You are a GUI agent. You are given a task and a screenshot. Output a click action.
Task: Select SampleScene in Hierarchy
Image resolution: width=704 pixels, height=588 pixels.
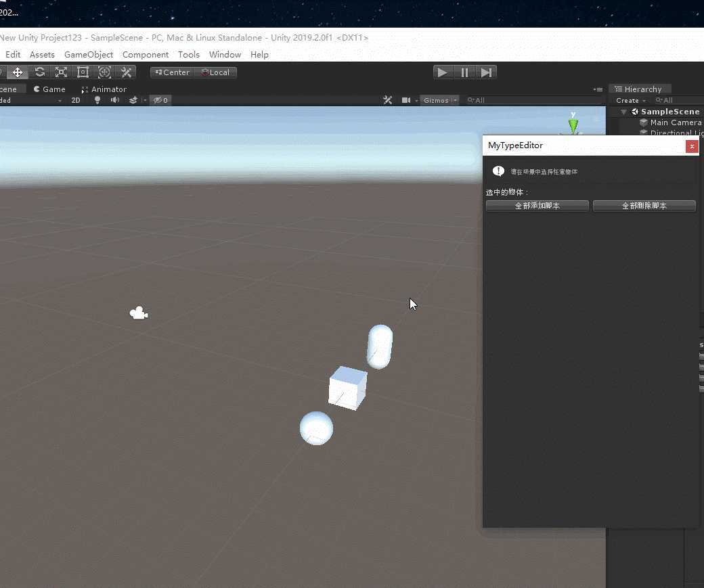670,112
